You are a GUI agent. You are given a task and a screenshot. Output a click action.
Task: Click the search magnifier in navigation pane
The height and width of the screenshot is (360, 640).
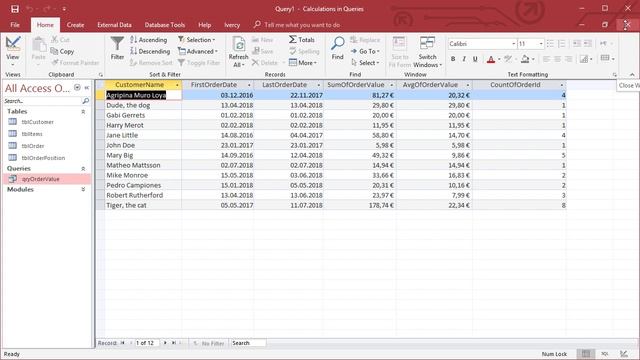coord(85,101)
